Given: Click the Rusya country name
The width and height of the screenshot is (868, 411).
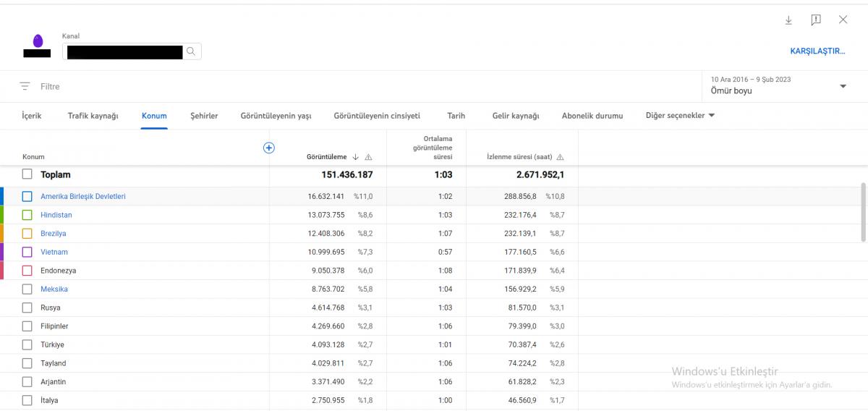Looking at the screenshot, I should coord(51,308).
